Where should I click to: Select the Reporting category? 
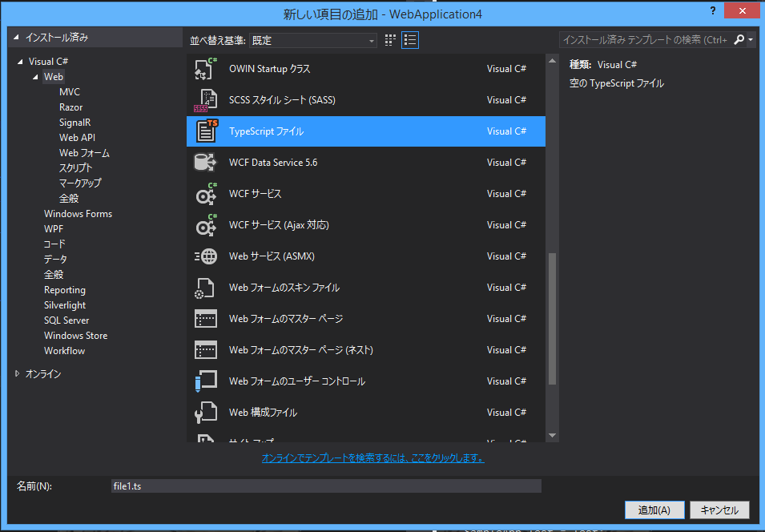click(64, 290)
